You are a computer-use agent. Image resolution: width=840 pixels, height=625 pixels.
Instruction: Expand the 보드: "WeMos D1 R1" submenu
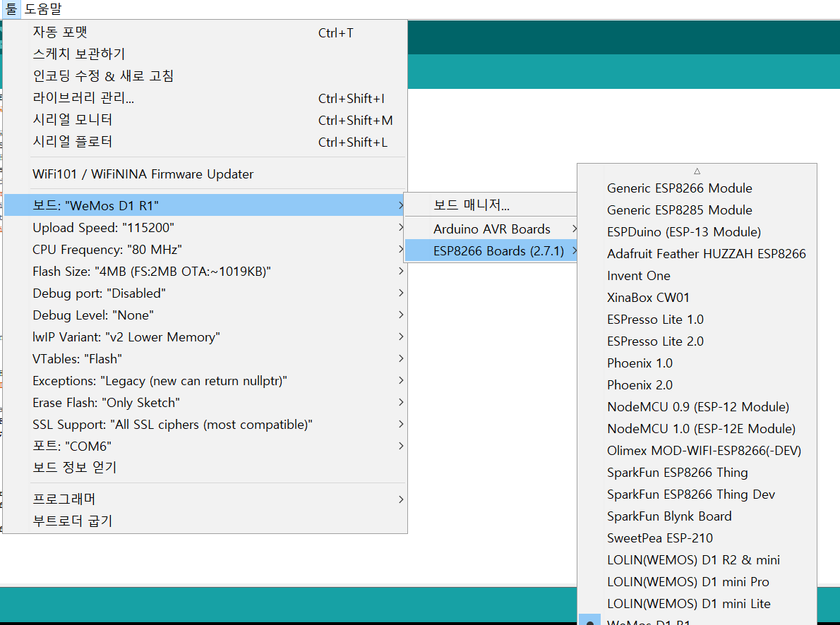(x=205, y=206)
